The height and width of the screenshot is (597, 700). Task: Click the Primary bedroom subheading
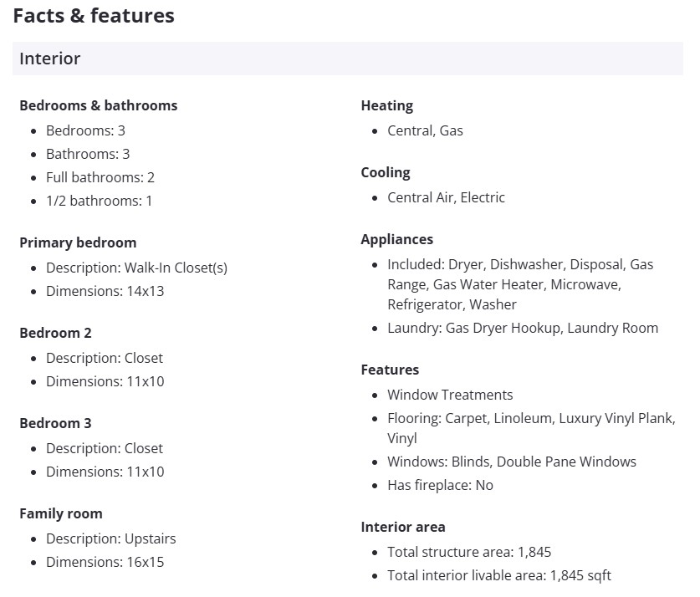click(78, 242)
